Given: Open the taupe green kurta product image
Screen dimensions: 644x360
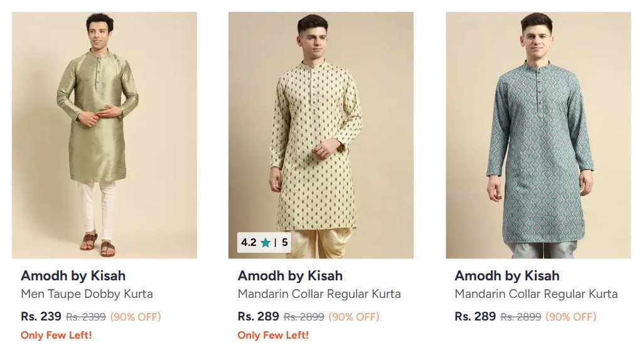Looking at the screenshot, I should pos(104,135).
